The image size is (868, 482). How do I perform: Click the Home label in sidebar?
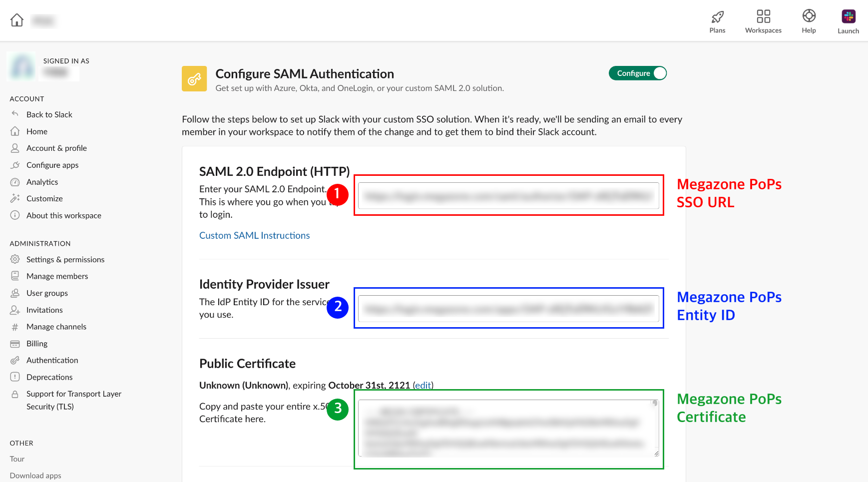[x=37, y=131]
